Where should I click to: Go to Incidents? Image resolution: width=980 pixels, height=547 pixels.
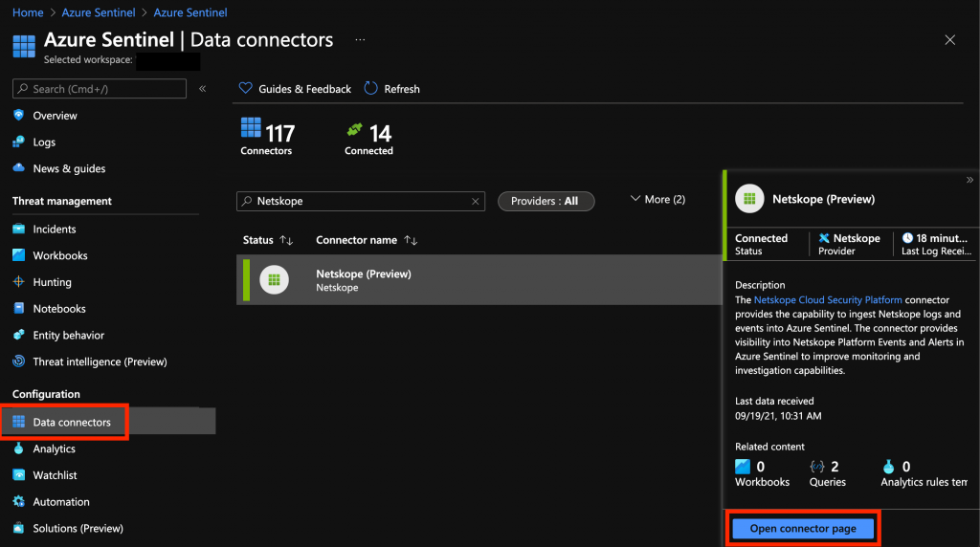tap(55, 230)
